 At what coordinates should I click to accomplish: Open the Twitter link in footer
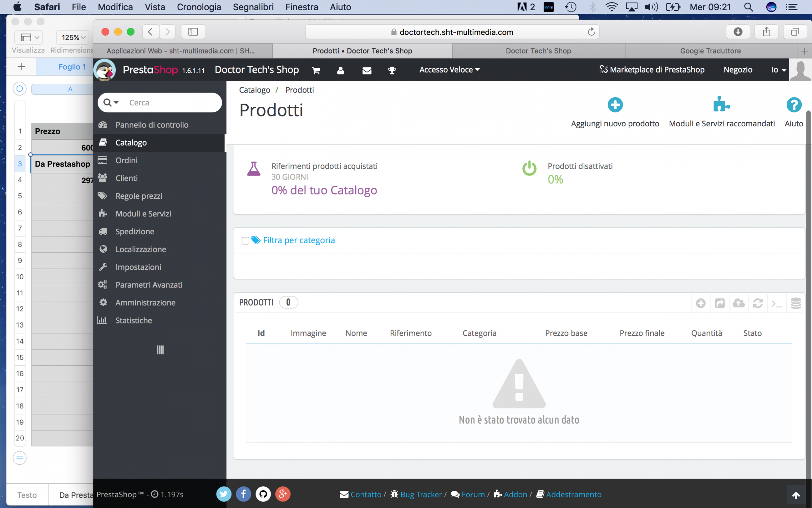224,494
